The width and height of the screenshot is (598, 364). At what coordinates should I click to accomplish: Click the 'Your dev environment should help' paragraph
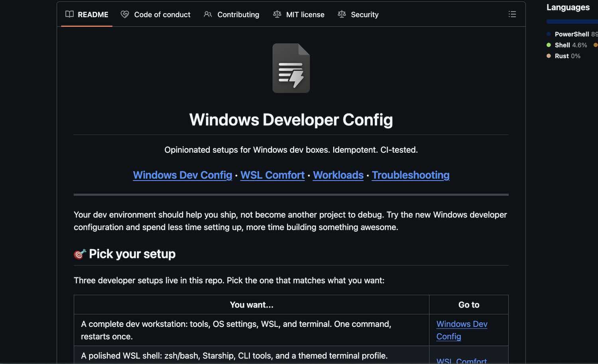290,221
